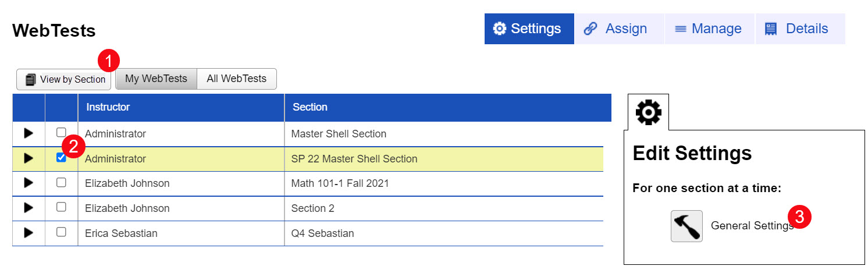Switch to All WebTests
The width and height of the screenshot is (868, 280).
click(x=236, y=79)
